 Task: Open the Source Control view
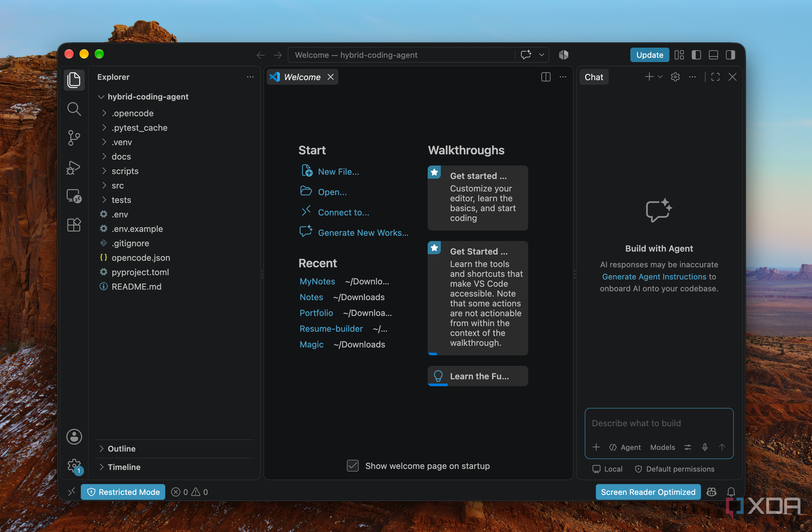74,138
